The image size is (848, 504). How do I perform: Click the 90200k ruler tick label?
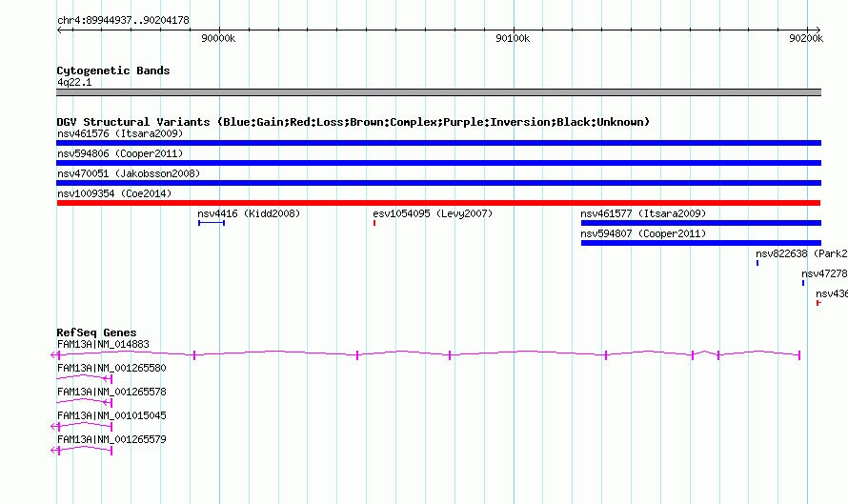tap(806, 38)
